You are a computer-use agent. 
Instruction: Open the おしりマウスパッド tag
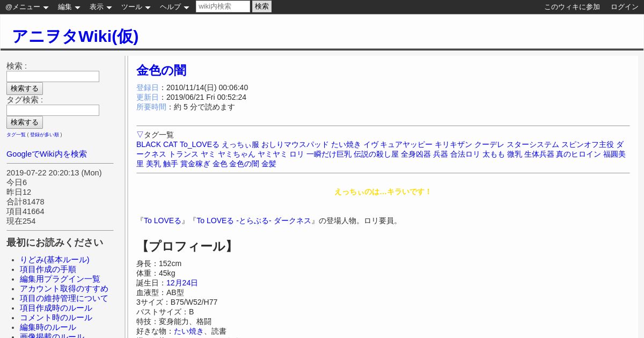295,144
